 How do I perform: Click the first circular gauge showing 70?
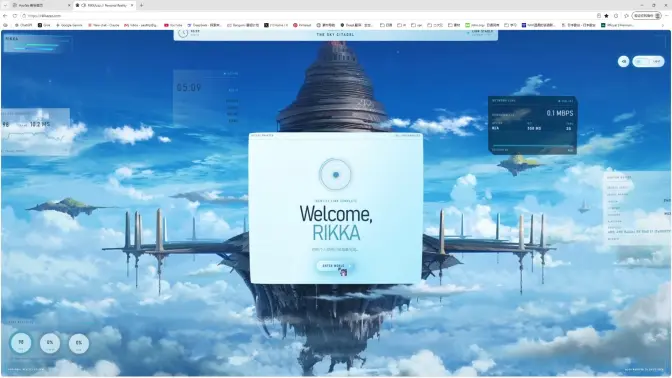(x=21, y=343)
